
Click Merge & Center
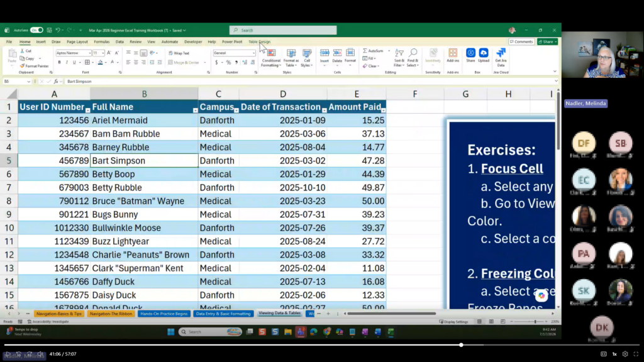click(x=184, y=62)
